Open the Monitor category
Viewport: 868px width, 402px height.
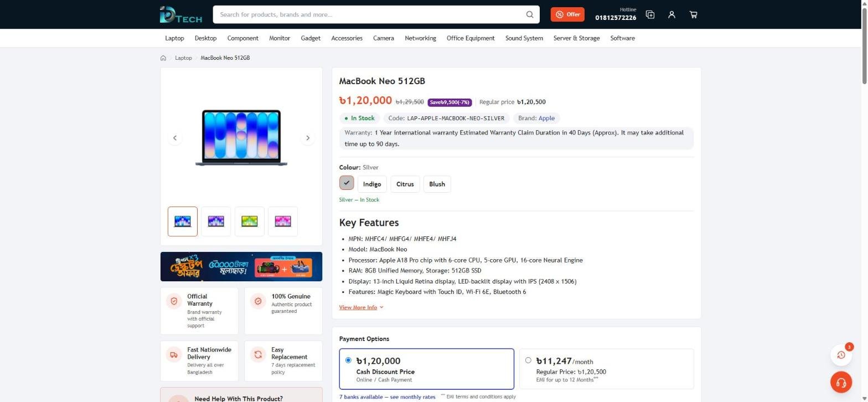click(x=280, y=38)
